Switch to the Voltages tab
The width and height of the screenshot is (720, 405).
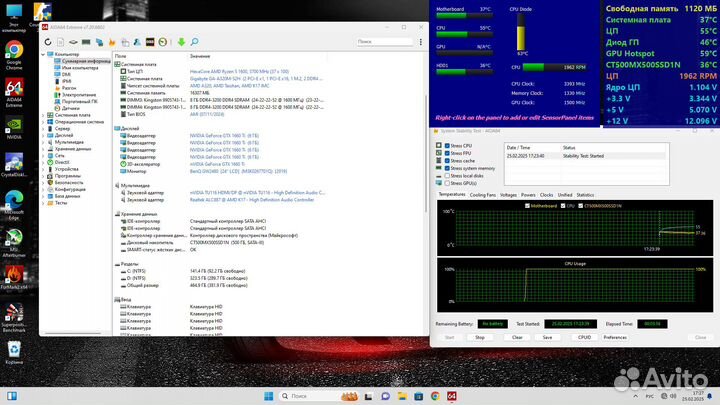coord(508,195)
